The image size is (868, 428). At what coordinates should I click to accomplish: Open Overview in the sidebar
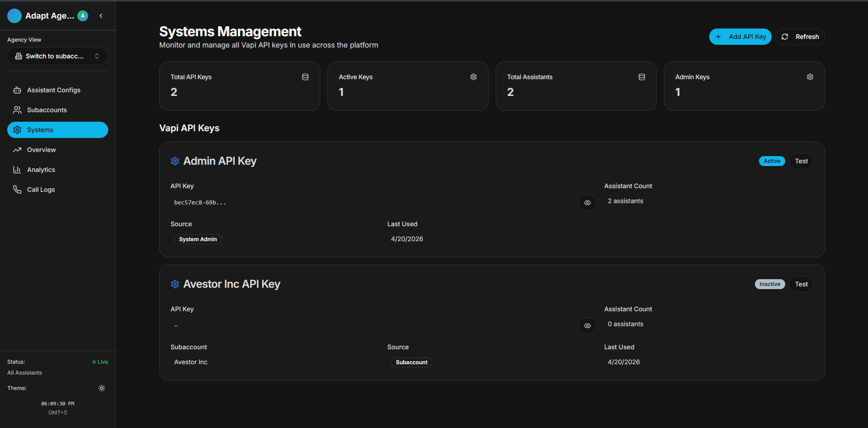57,150
